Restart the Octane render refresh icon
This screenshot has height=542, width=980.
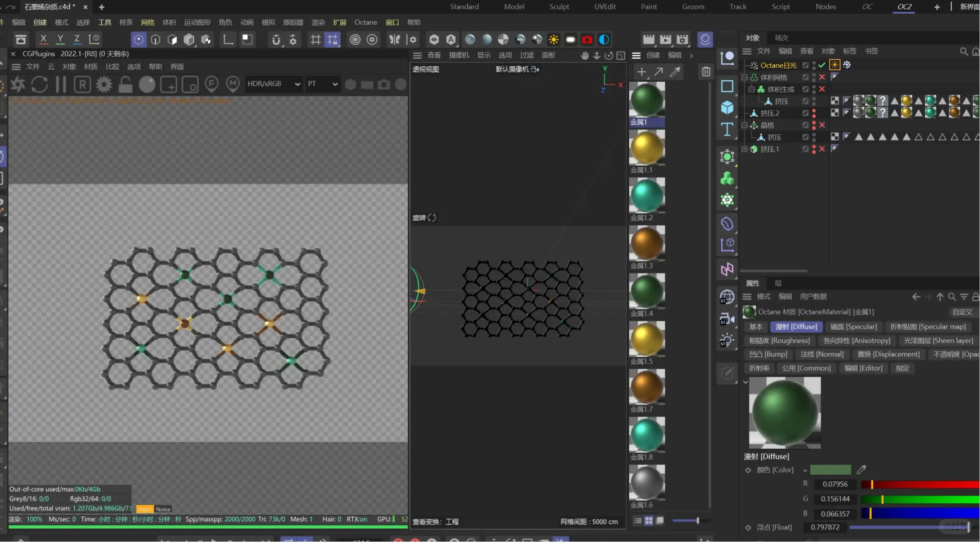[x=39, y=84]
